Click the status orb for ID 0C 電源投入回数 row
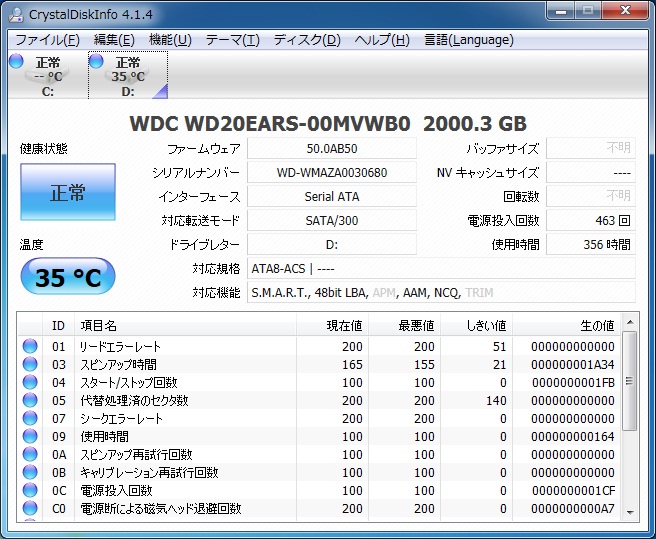Image resolution: width=656 pixels, height=539 pixels. (30, 490)
